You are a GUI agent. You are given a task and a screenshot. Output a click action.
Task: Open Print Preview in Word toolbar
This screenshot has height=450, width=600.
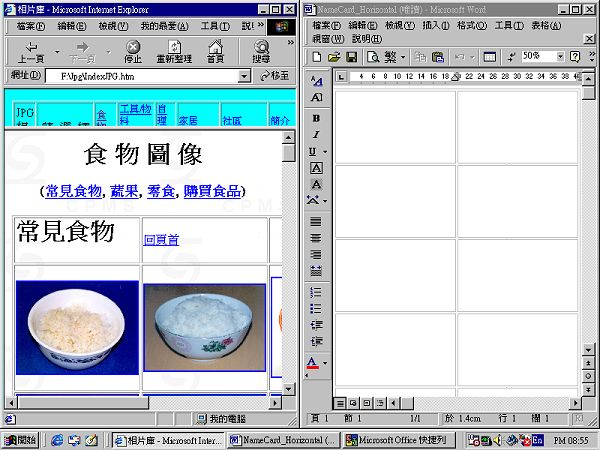pyautogui.click(x=372, y=57)
